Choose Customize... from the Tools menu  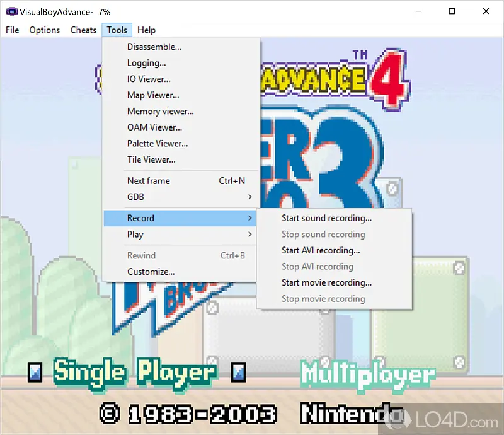point(151,272)
